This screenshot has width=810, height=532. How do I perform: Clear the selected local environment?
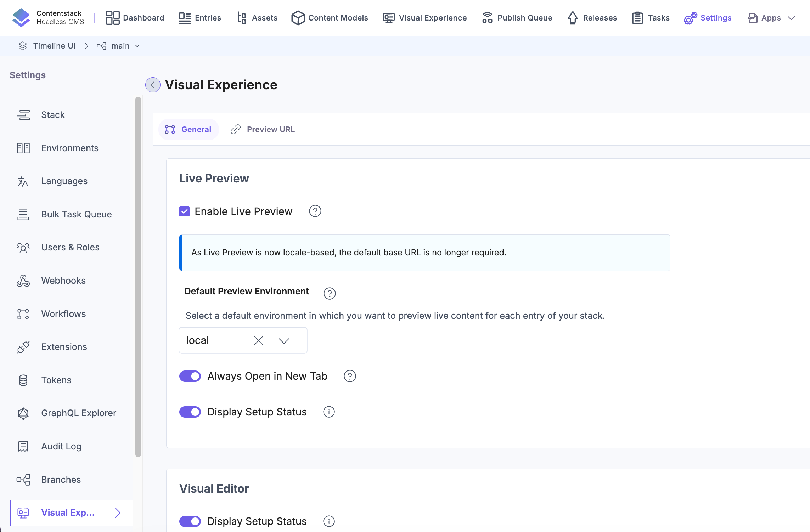(x=259, y=341)
